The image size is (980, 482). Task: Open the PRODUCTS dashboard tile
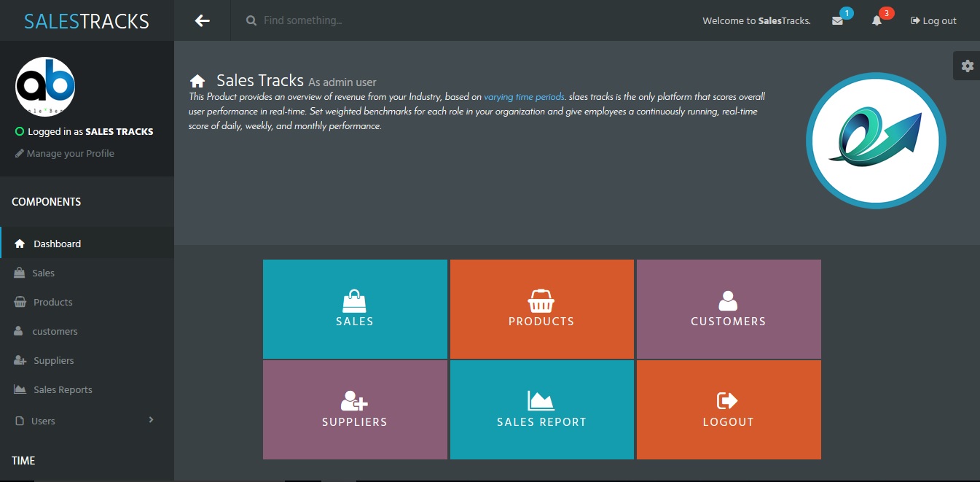point(541,309)
